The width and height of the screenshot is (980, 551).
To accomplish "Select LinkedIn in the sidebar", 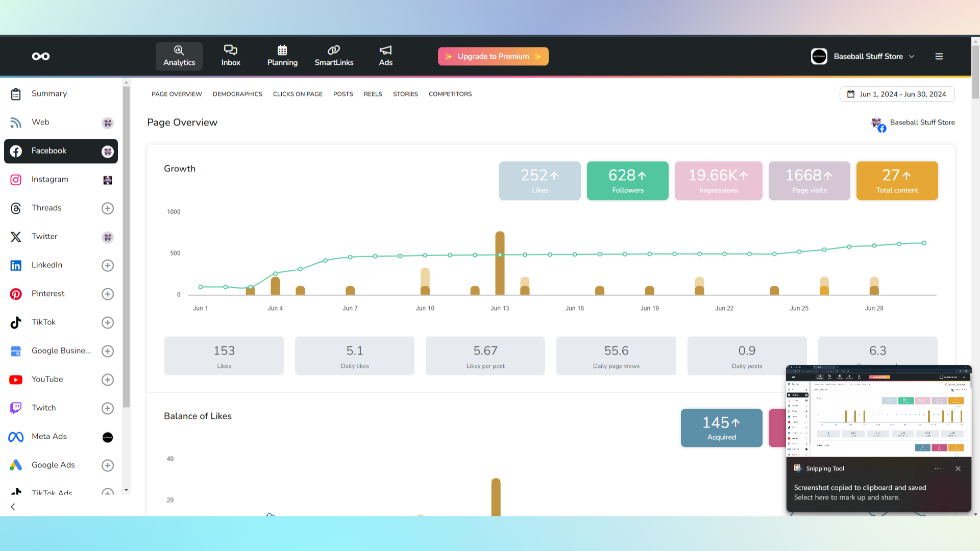I will 61,265.
